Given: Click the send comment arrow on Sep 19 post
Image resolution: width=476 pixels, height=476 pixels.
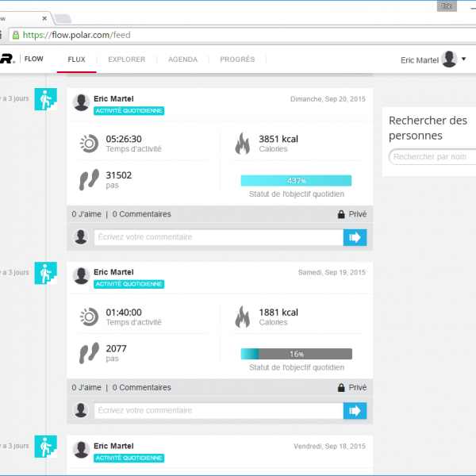Looking at the screenshot, I should point(355,411).
